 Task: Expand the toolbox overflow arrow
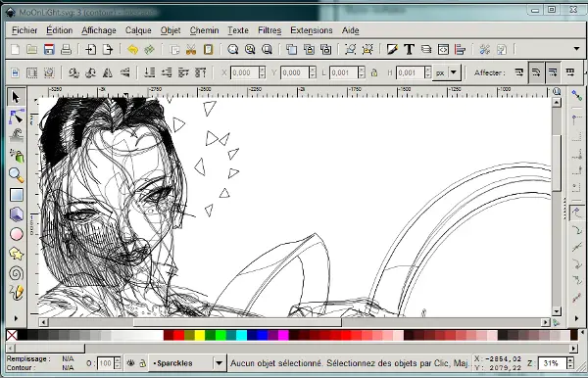16,318
